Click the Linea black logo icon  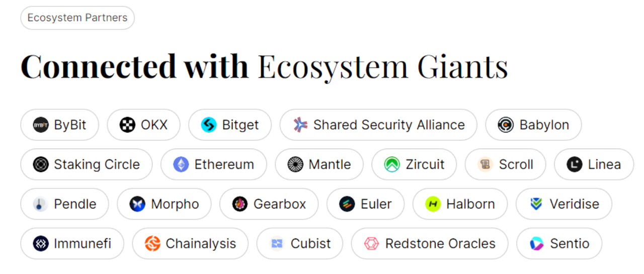pos(574,164)
